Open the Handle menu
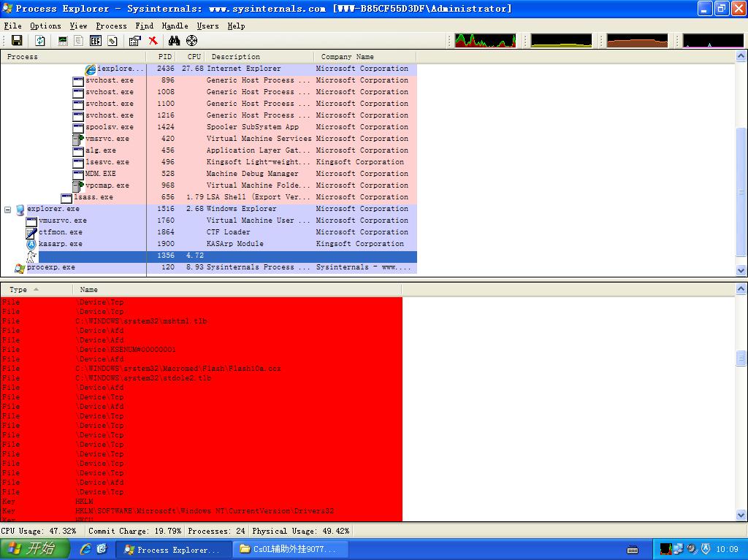The height and width of the screenshot is (560, 748). pos(175,26)
